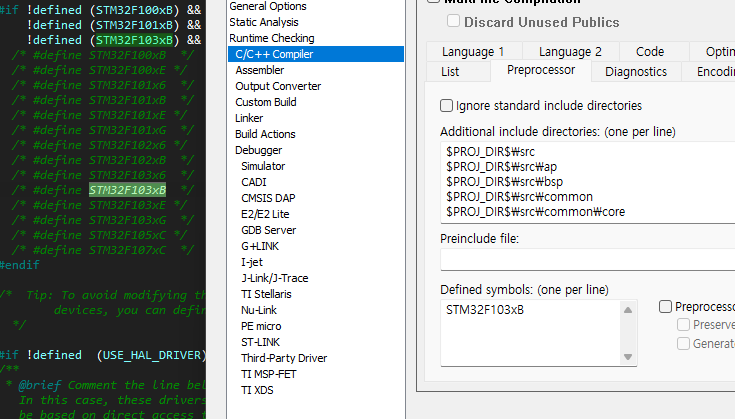Screen dimensions: 735x419
Task: Select General Options category
Action: point(268,6)
